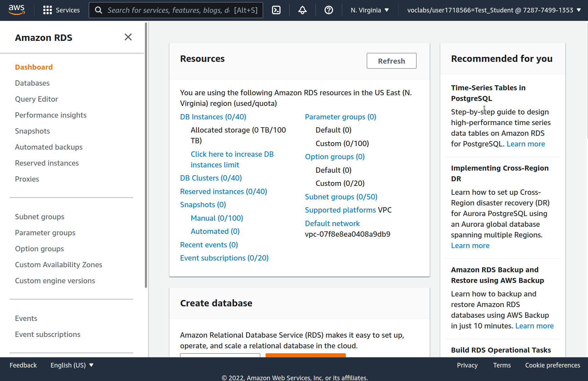Click the Supported platforms link
Screen dimensions: 588x381
click(x=340, y=210)
